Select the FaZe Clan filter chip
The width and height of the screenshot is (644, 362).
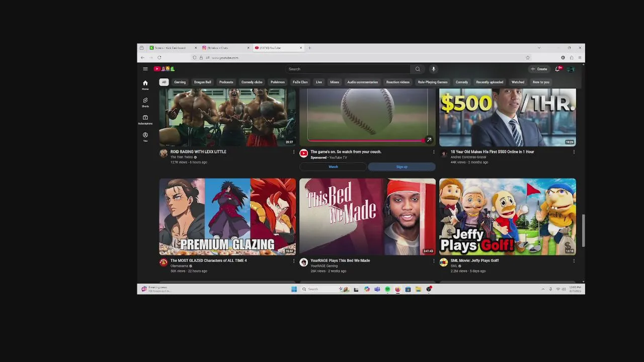300,82
